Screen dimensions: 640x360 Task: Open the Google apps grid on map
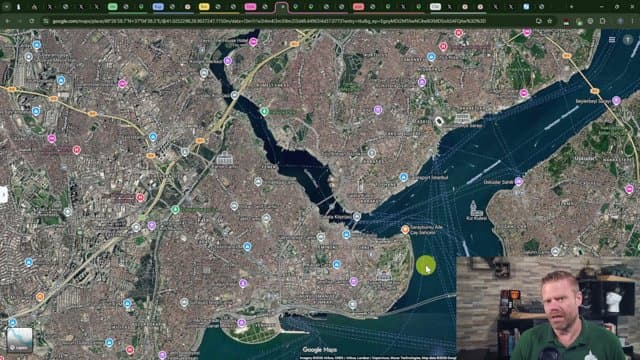pyautogui.click(x=612, y=40)
